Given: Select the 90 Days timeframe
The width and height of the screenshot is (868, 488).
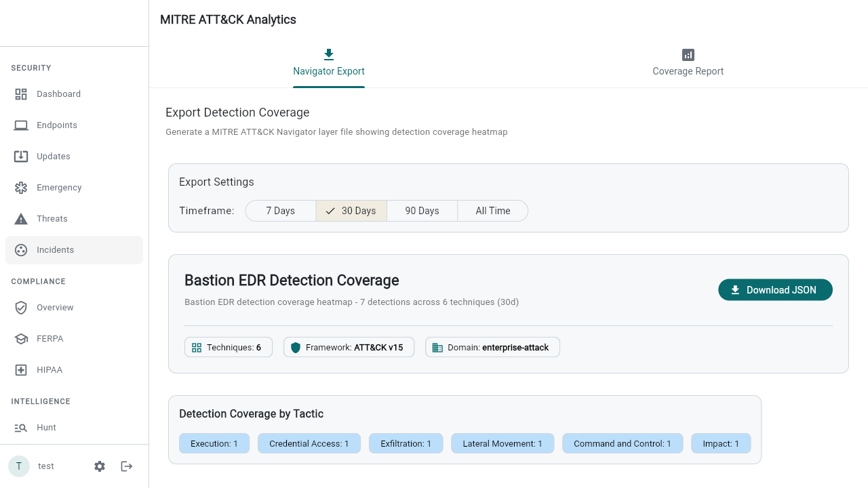Looking at the screenshot, I should [422, 211].
